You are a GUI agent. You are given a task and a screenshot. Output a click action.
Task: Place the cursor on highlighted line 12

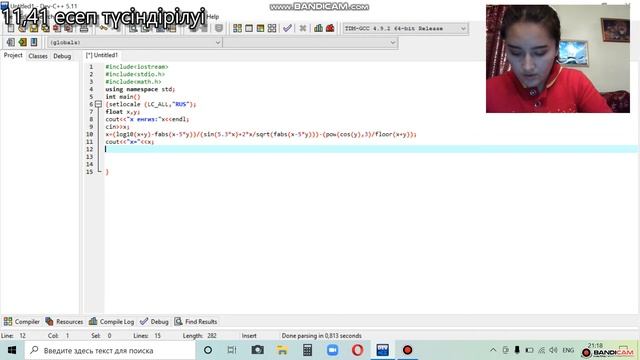[371, 149]
